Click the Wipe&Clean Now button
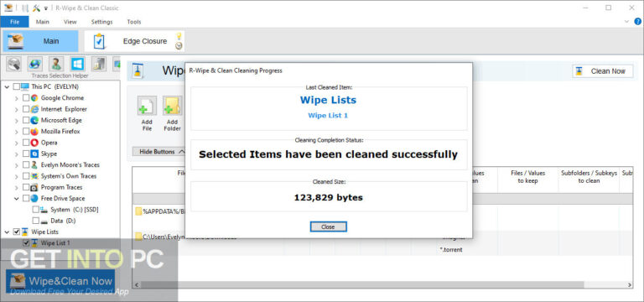The width and height of the screenshot is (644, 302). 60,281
